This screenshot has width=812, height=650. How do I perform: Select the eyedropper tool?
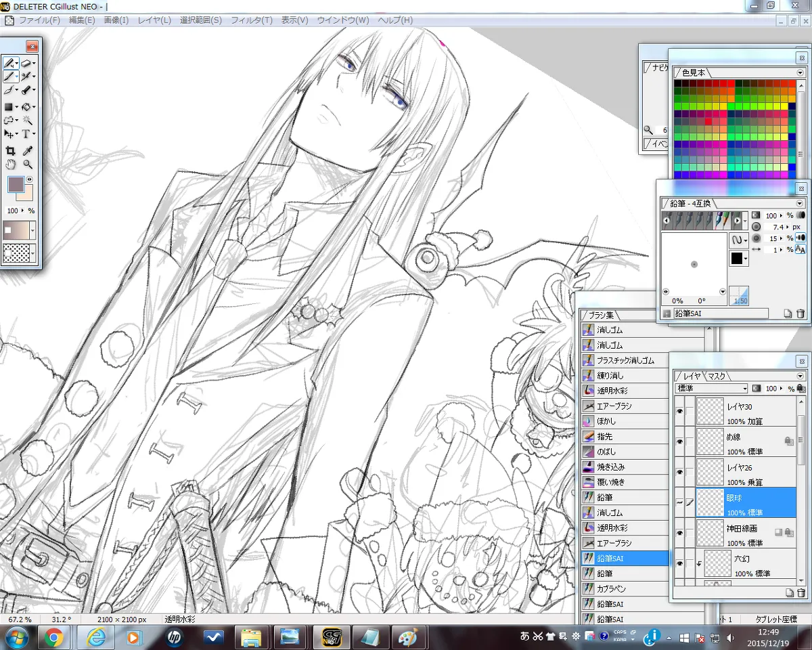coord(28,151)
